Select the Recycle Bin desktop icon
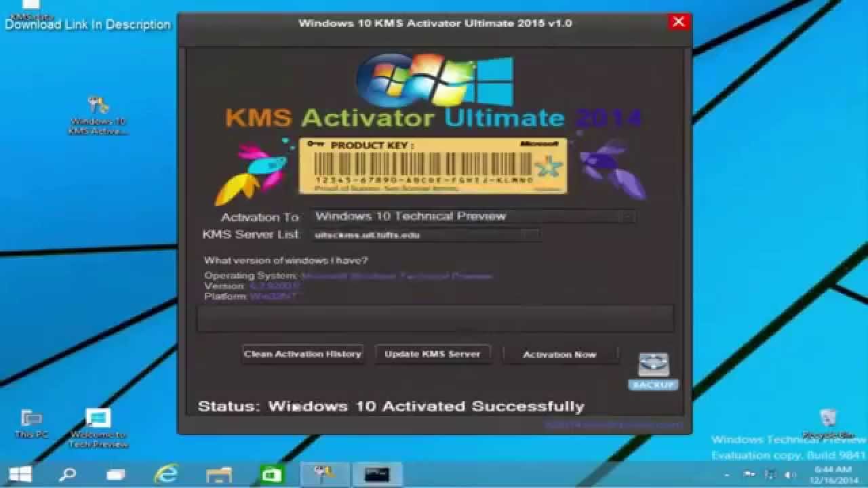 (827, 425)
